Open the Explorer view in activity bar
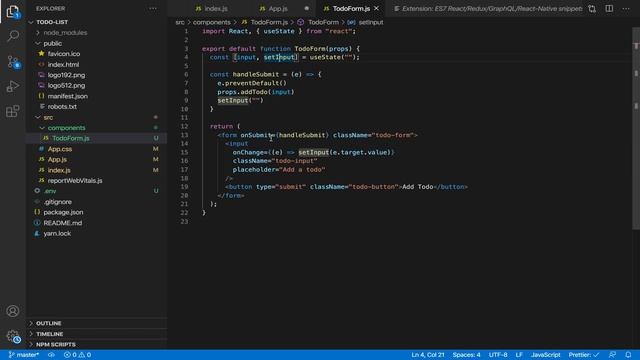 tap(13, 11)
